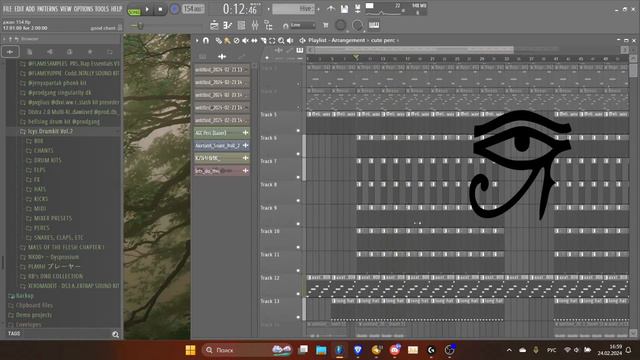Select the blue picker item

point(222,145)
